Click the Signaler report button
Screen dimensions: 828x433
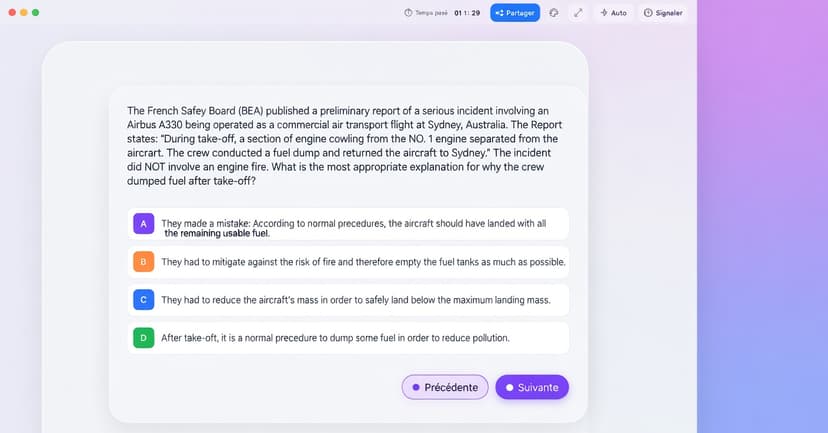(664, 13)
